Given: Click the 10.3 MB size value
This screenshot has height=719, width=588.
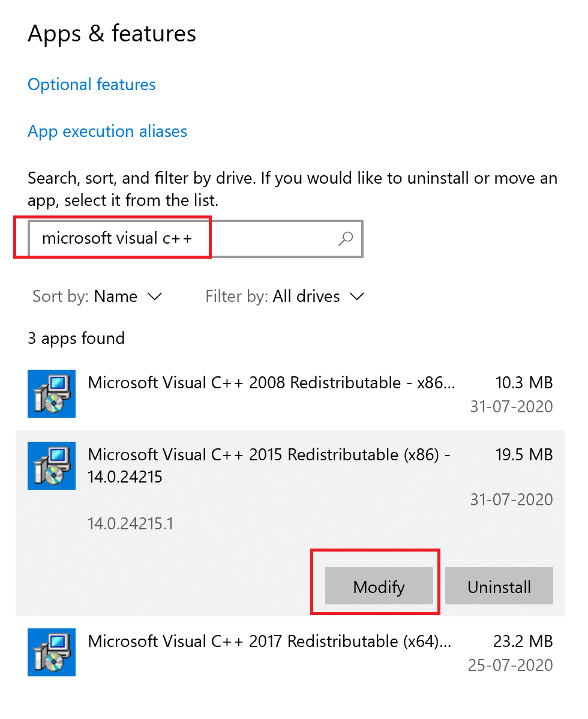Looking at the screenshot, I should tap(524, 383).
